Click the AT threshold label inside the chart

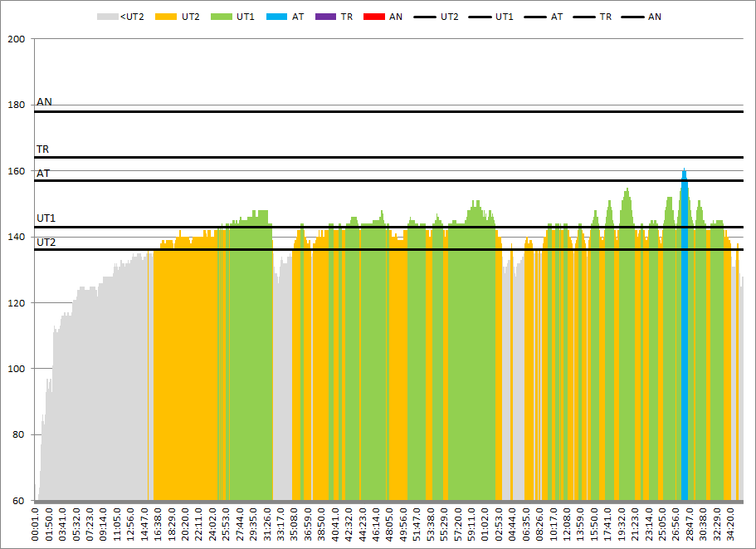click(42, 173)
